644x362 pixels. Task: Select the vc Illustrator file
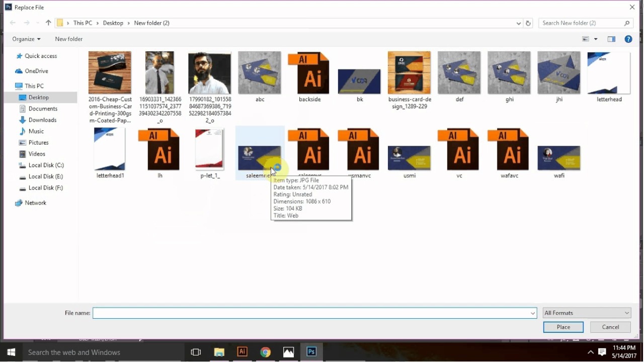[x=459, y=153]
